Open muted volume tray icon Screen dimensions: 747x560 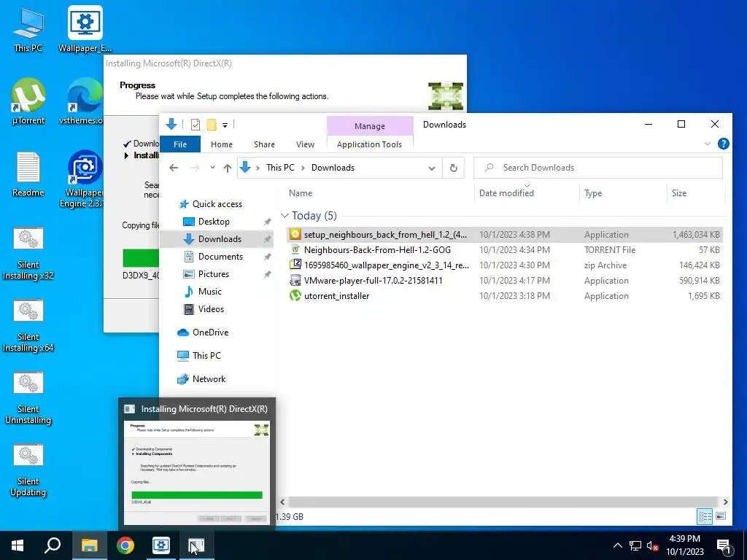point(652,545)
